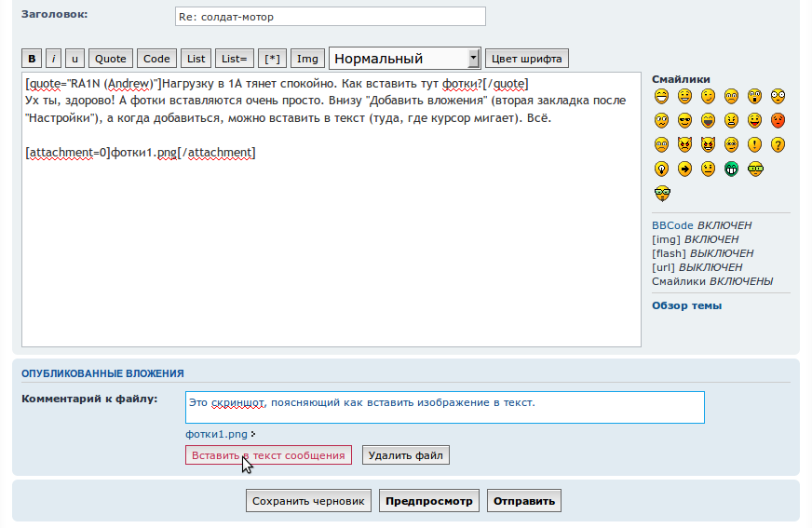The width and height of the screenshot is (812, 528).
Task: Insert the winking smiley
Action: [x=708, y=96]
